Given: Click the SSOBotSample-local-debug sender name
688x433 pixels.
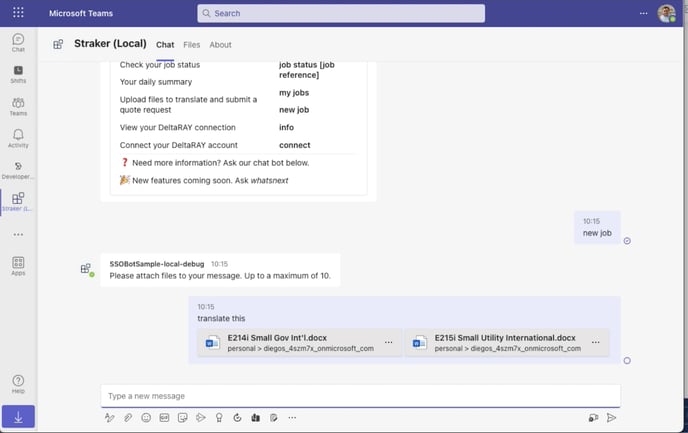Looking at the screenshot, I should point(157,264).
